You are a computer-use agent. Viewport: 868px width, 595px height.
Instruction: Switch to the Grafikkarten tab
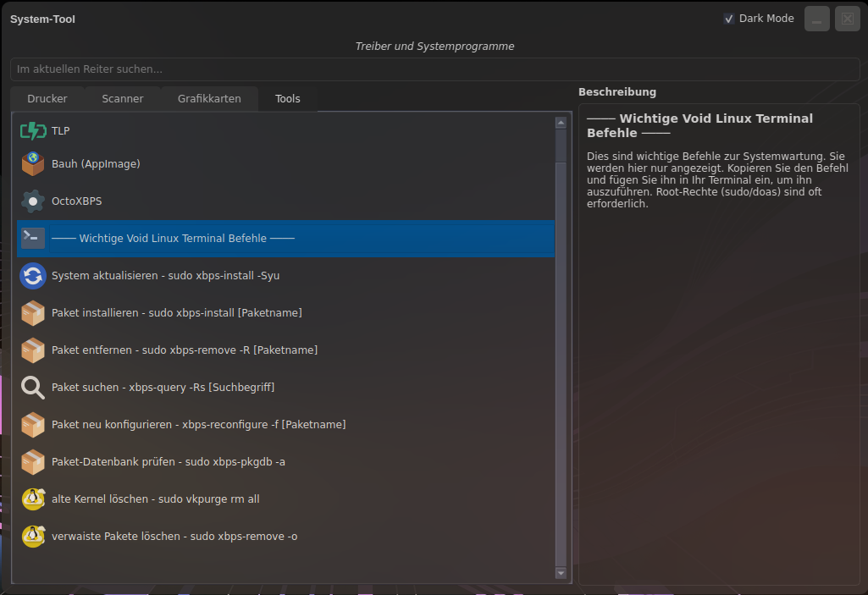209,99
